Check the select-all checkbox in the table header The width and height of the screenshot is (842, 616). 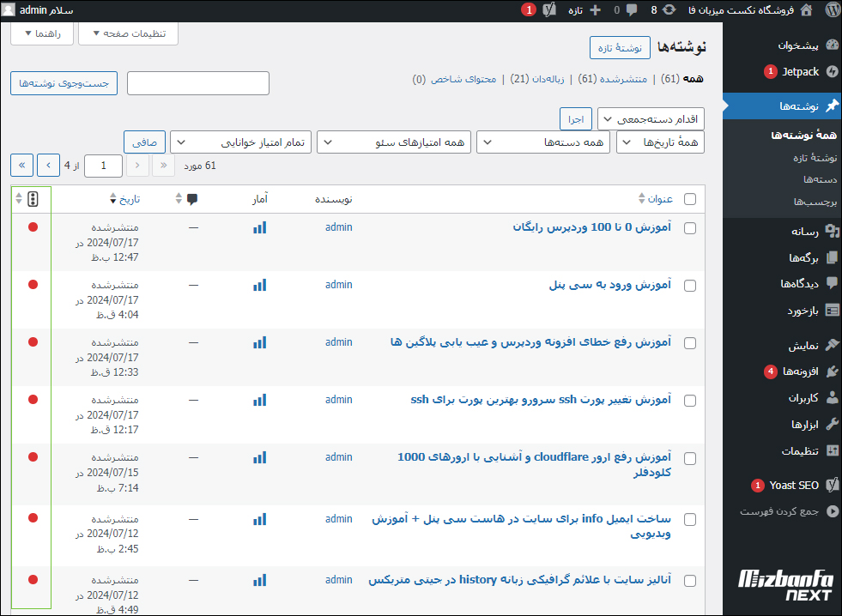690,198
